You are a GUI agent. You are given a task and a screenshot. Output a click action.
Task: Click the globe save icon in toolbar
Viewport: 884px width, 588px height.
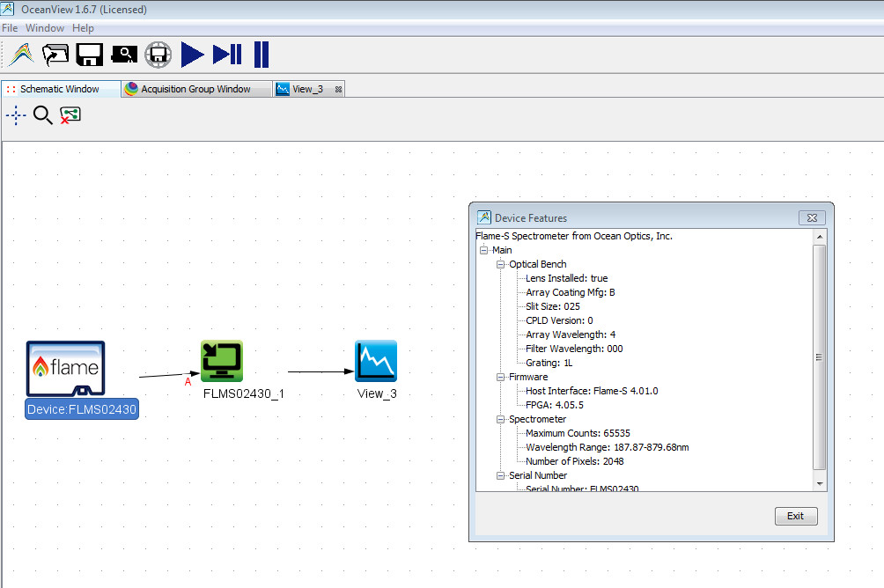click(158, 55)
